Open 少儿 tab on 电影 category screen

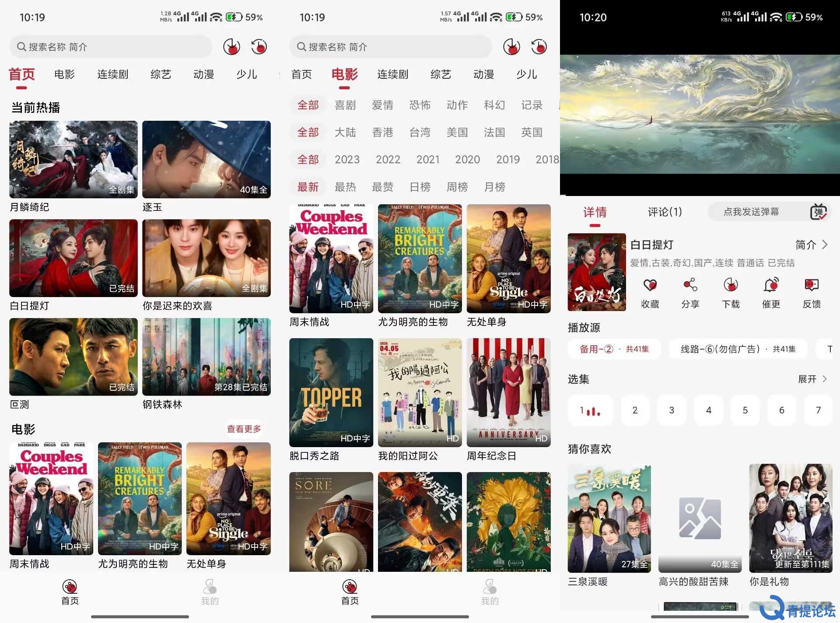(526, 74)
